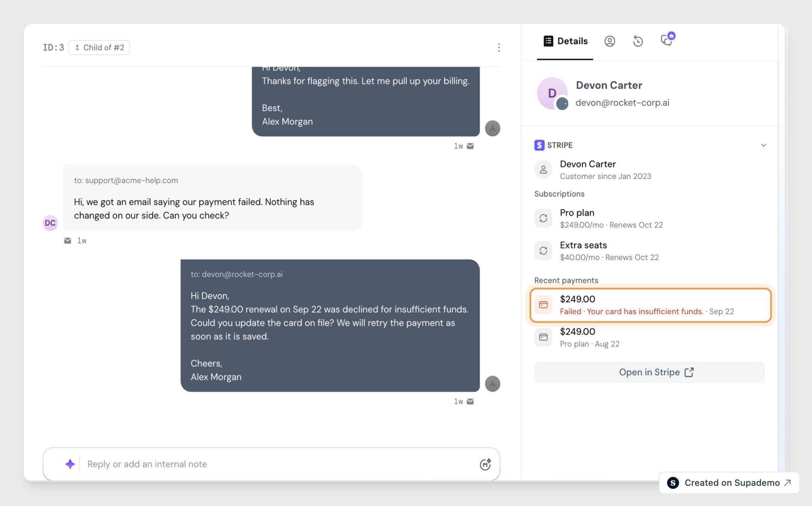This screenshot has height=506, width=812.
Task: Click the ID:3 ticket identifier
Action: (53, 47)
